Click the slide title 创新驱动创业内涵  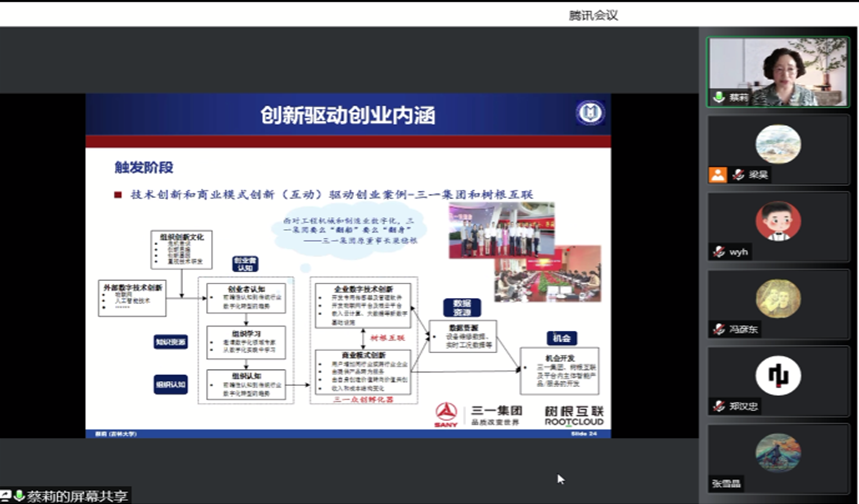coord(348,115)
